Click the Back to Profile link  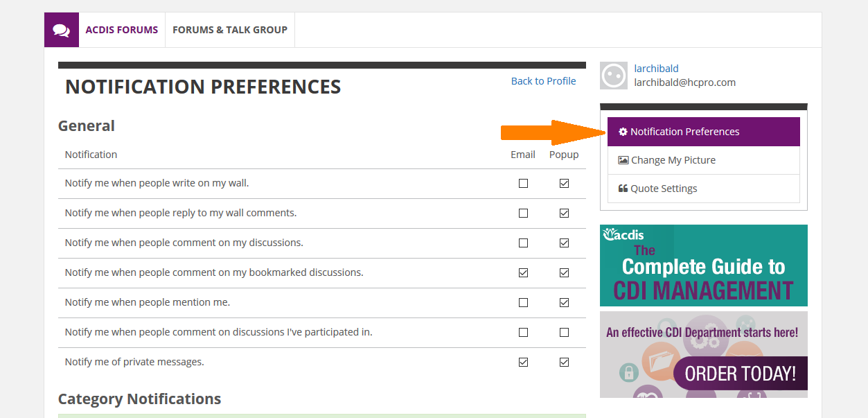[543, 80]
